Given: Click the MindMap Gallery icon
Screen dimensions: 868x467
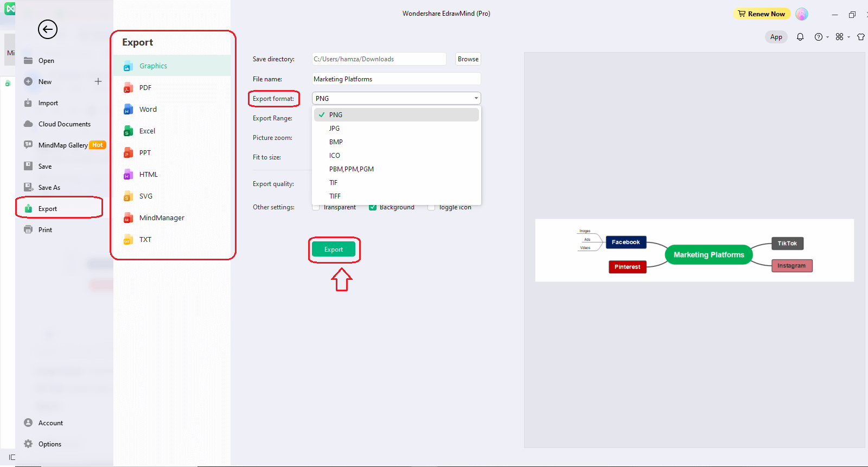Looking at the screenshot, I should (x=28, y=145).
